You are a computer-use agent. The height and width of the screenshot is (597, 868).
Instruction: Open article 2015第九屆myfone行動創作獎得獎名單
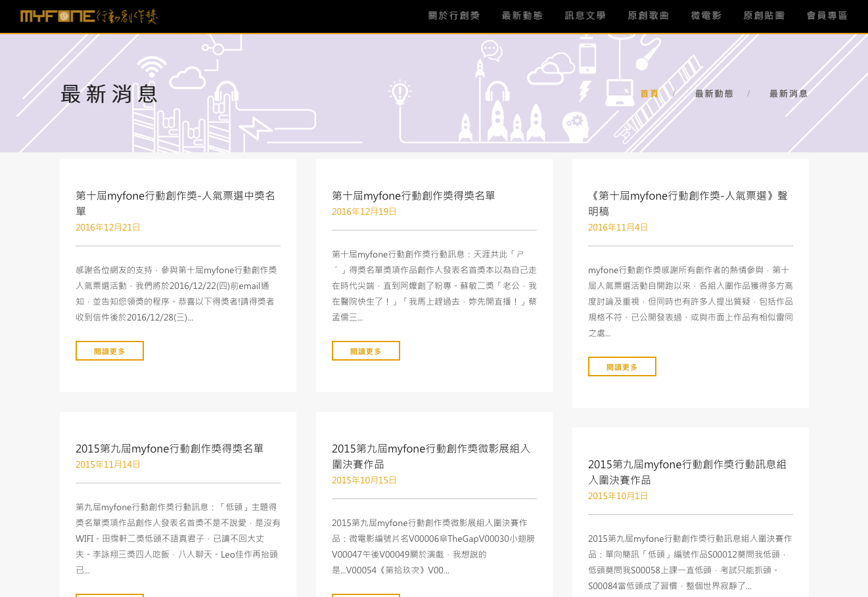coord(170,449)
